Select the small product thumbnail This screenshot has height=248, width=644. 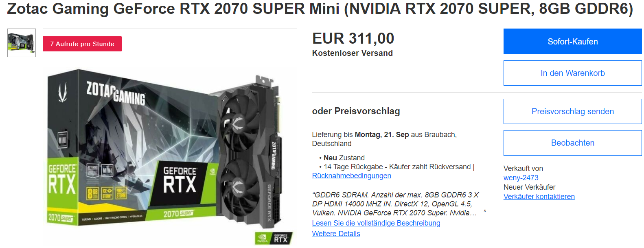[22, 43]
